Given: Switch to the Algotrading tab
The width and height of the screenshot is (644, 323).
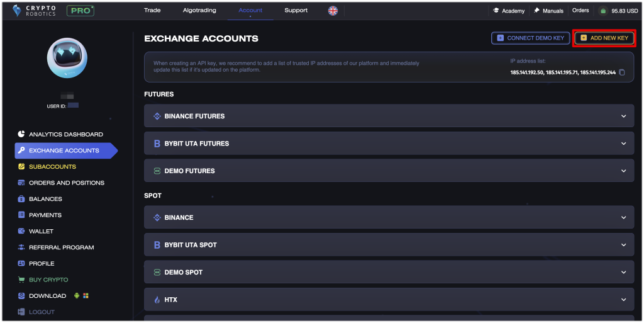Looking at the screenshot, I should [x=199, y=10].
